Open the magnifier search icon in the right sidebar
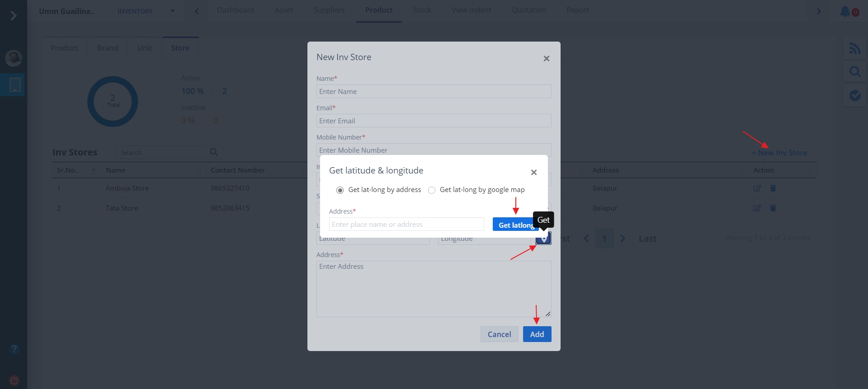Image resolution: width=868 pixels, height=389 pixels. click(855, 71)
